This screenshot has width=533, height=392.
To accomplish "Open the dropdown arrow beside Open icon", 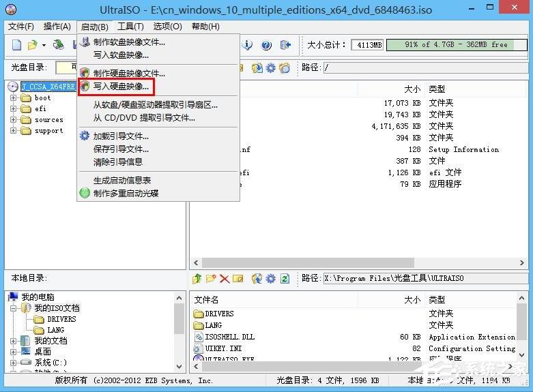I will point(44,45).
